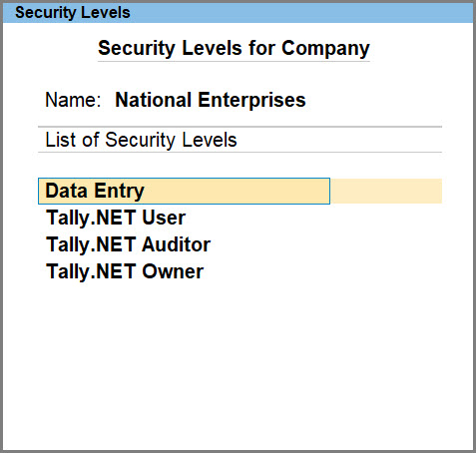Click the word User in the list
The image size is (476, 453).
pos(164,218)
